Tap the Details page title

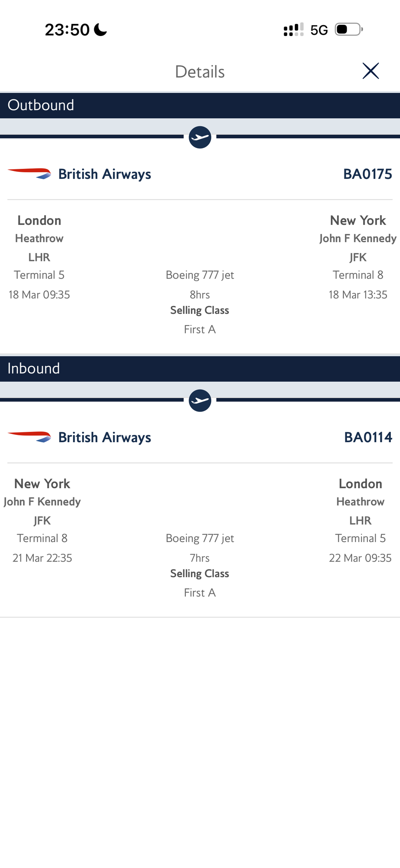pos(200,72)
